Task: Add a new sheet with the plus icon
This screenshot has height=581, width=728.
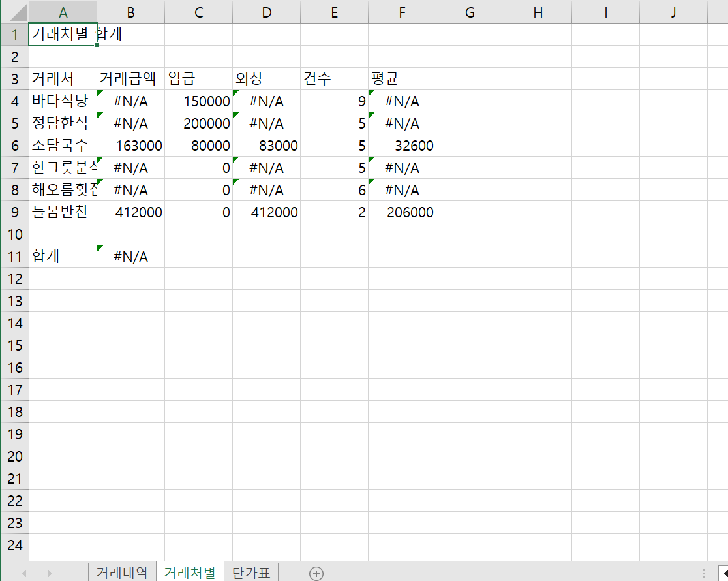Action: tap(316, 574)
